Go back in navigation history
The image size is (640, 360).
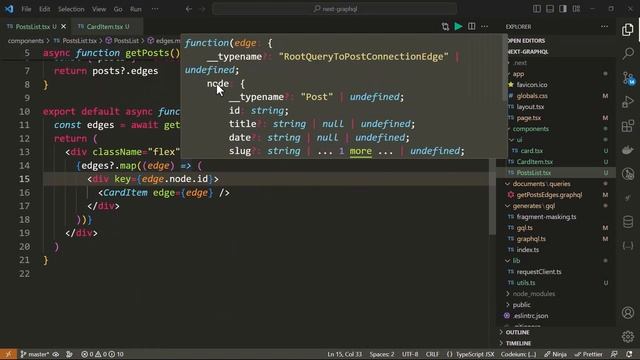[x=189, y=9]
